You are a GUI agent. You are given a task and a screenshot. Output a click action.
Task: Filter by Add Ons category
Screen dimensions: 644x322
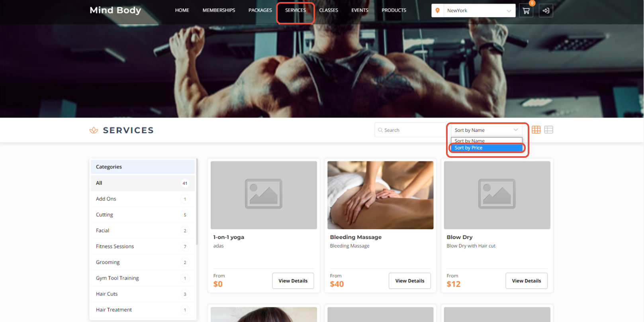coord(143,199)
